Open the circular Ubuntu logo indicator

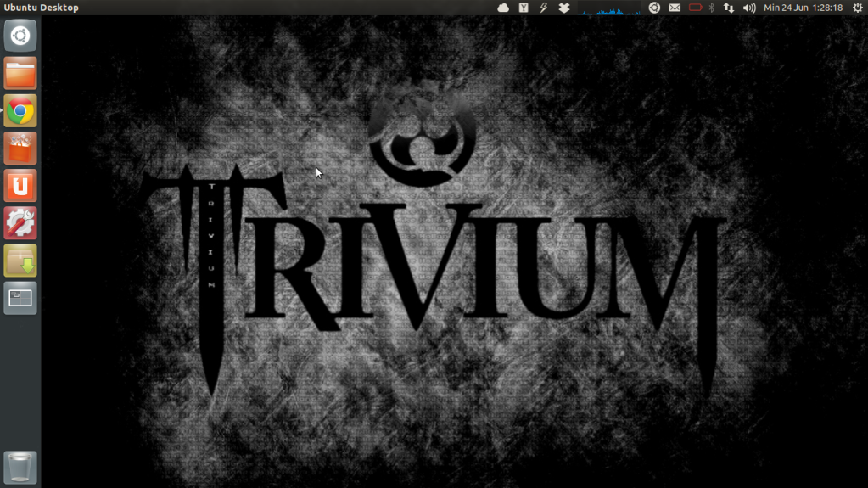[x=654, y=8]
